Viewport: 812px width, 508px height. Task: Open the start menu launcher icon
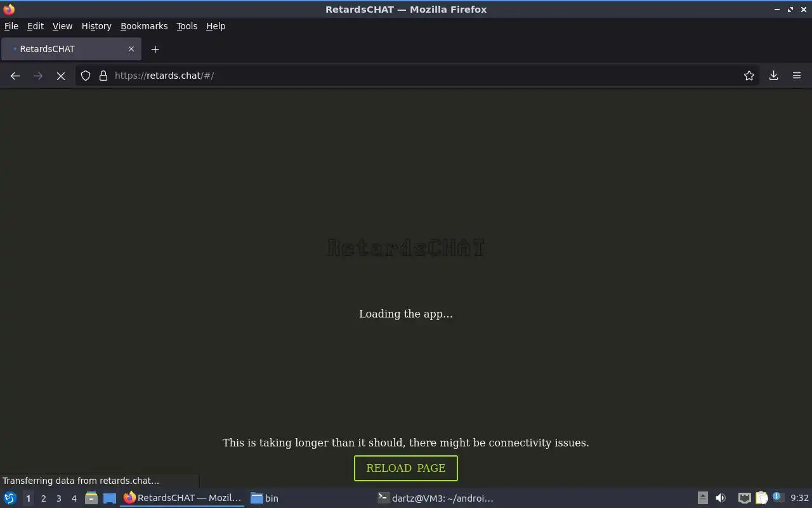(10, 498)
